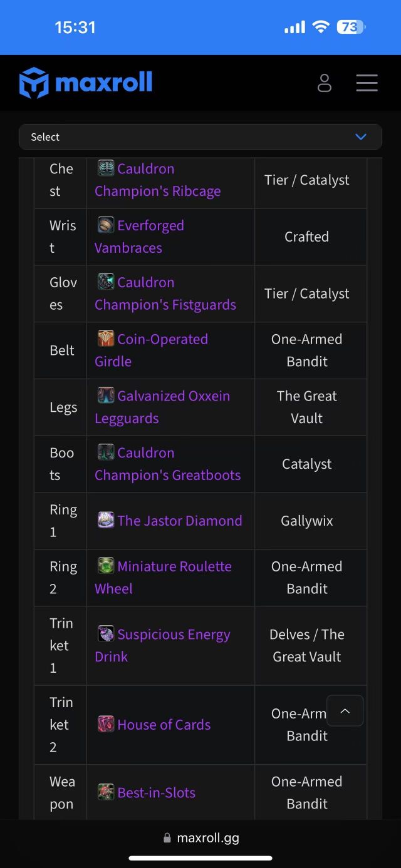Click the maxroll logo icon
The width and height of the screenshot is (401, 868).
[x=34, y=83]
